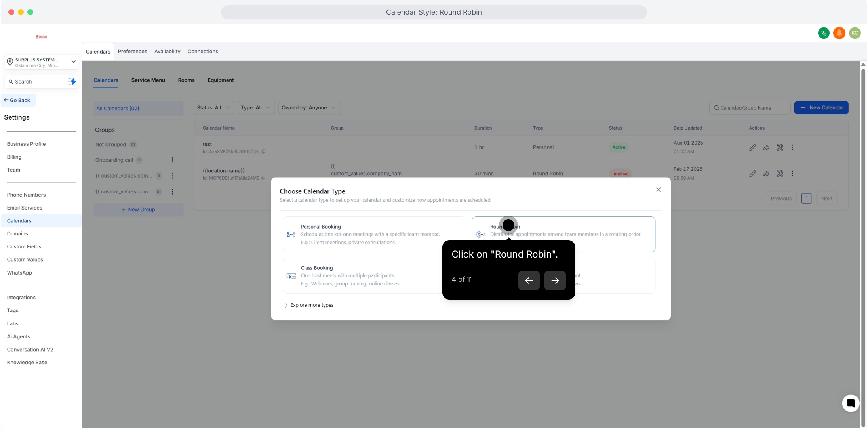Click the Calendar/Group Name search field
Image resolution: width=868 pixels, height=428 pixels.
[750, 108]
